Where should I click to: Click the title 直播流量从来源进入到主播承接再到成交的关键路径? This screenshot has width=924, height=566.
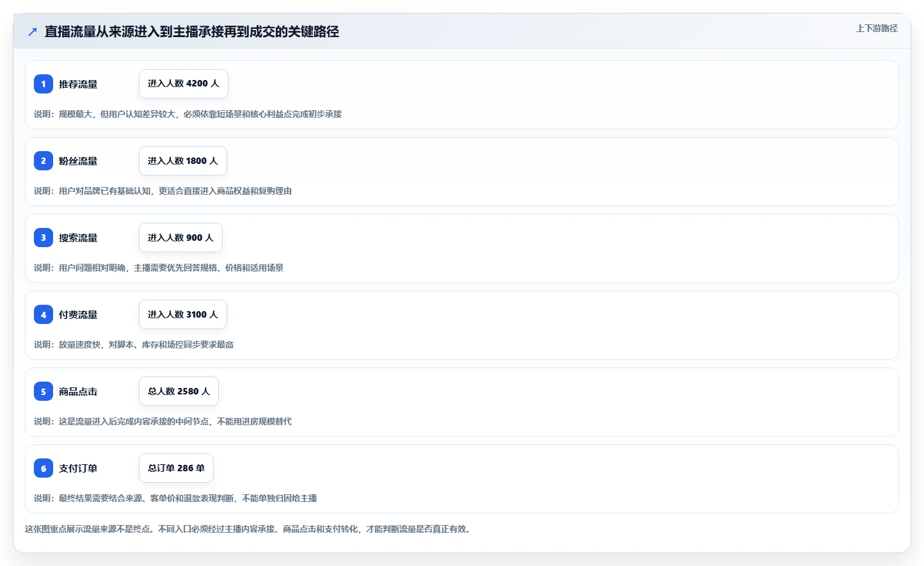point(192,31)
